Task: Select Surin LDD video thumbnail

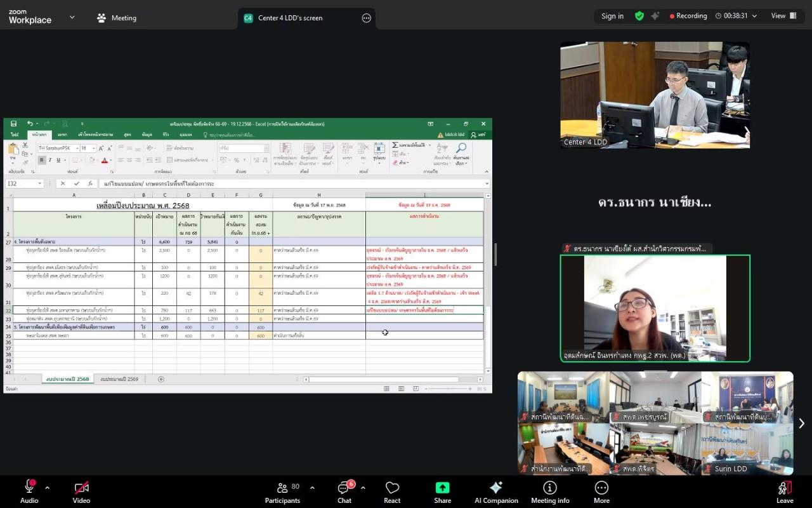Action: pos(747,450)
